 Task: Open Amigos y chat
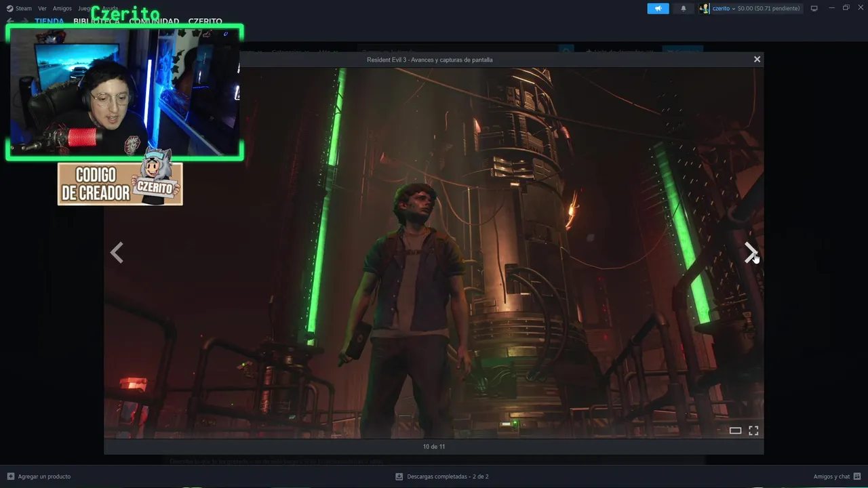tap(837, 476)
